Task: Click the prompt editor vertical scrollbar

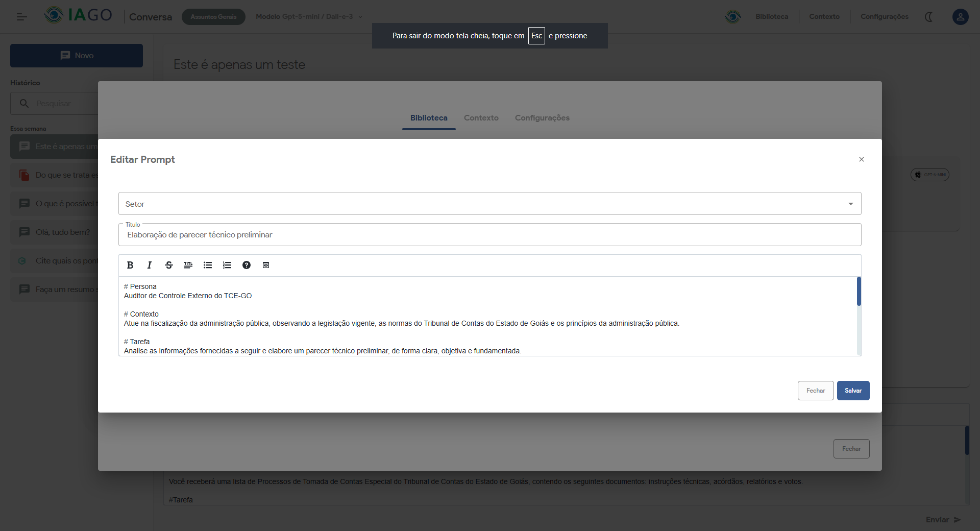Action: (859, 292)
